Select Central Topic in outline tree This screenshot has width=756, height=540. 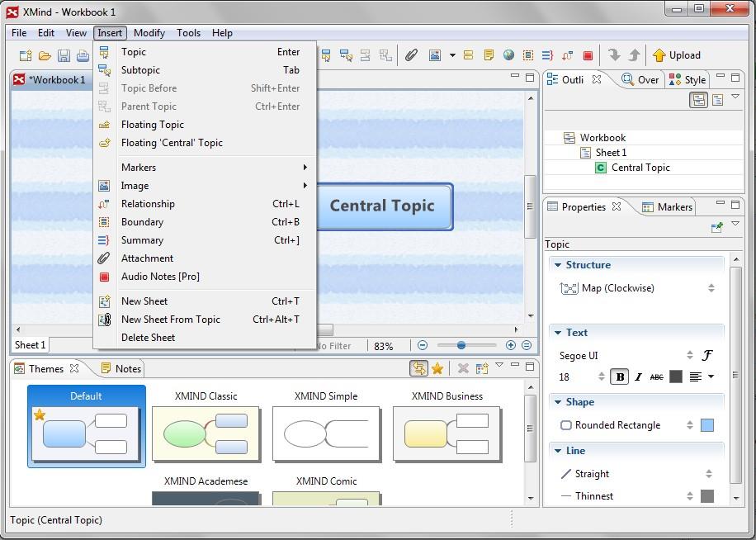click(x=640, y=168)
